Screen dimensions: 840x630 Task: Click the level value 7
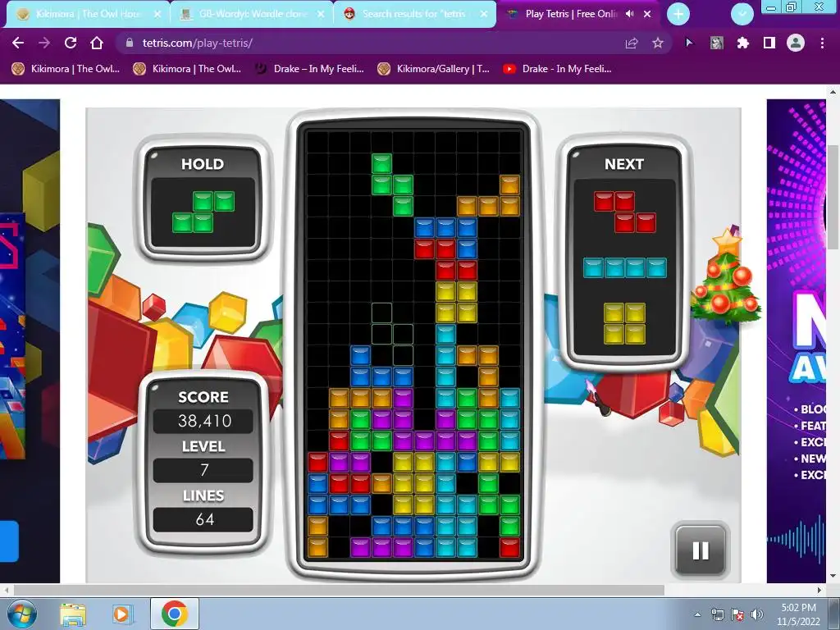[204, 470]
